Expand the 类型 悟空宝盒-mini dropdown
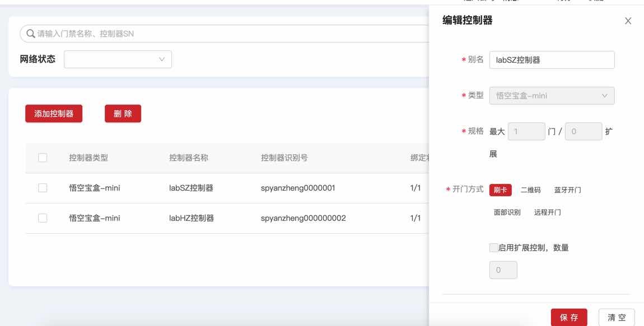Viewport: 644px width, 326px height. tap(552, 96)
